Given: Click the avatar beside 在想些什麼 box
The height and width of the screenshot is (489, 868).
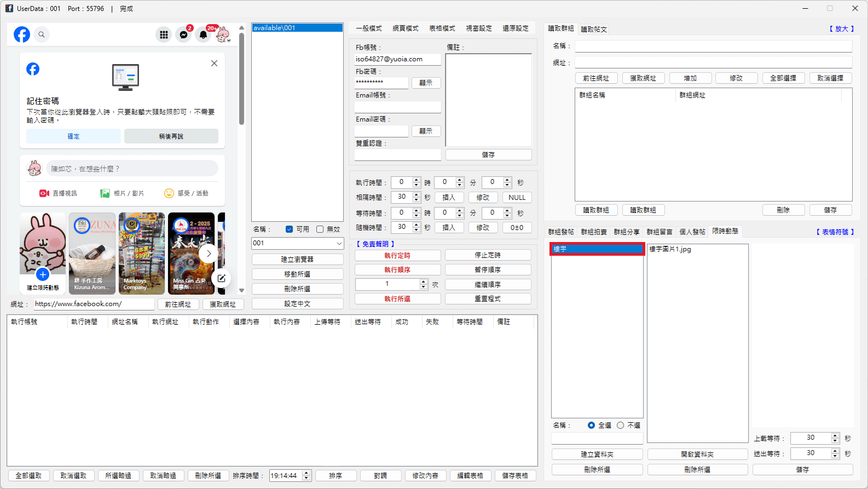Looking at the screenshot, I should 34,169.
